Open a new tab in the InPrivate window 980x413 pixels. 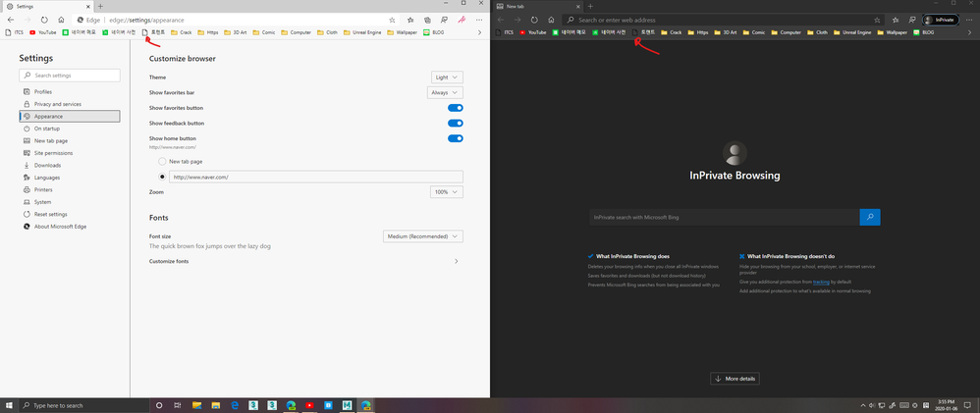click(x=590, y=6)
